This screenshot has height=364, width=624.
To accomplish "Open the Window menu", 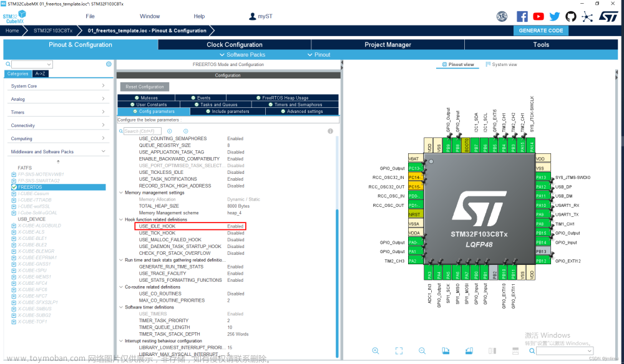I will [x=150, y=16].
